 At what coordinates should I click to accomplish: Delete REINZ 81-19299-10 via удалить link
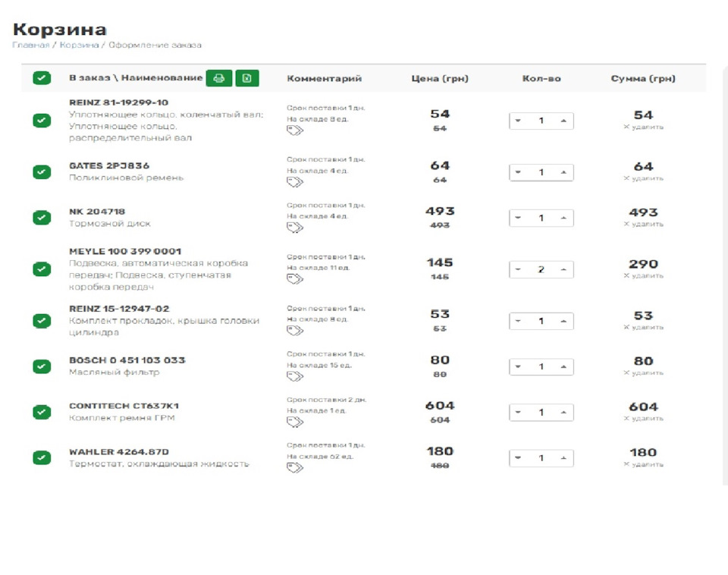[644, 127]
